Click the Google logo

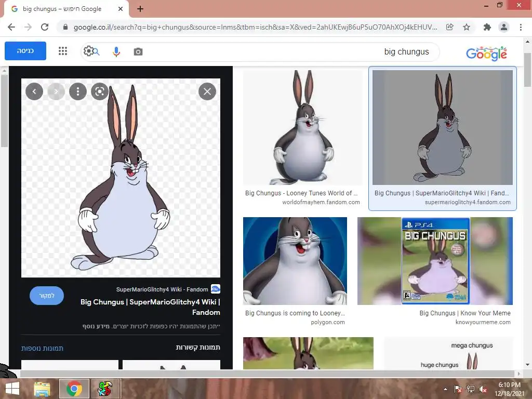486,54
